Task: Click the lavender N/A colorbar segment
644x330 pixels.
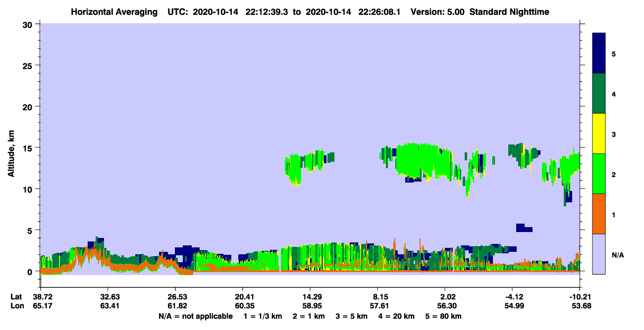Action: click(599, 254)
